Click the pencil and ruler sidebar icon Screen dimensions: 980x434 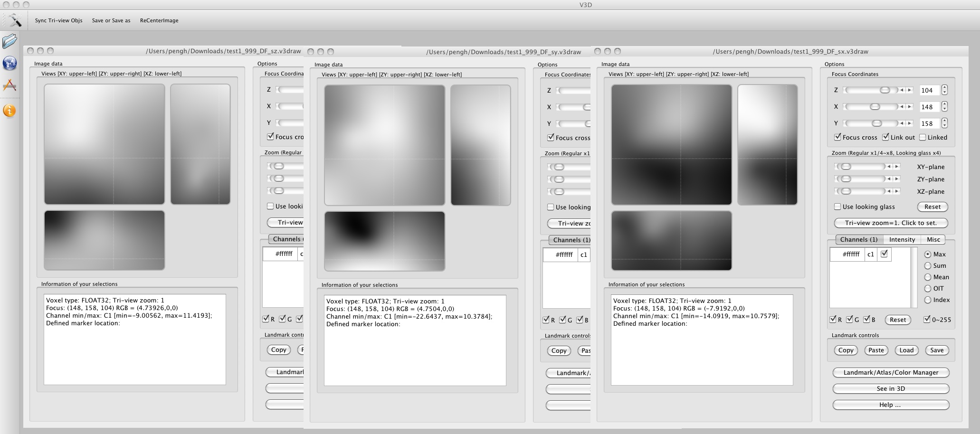coord(10,86)
